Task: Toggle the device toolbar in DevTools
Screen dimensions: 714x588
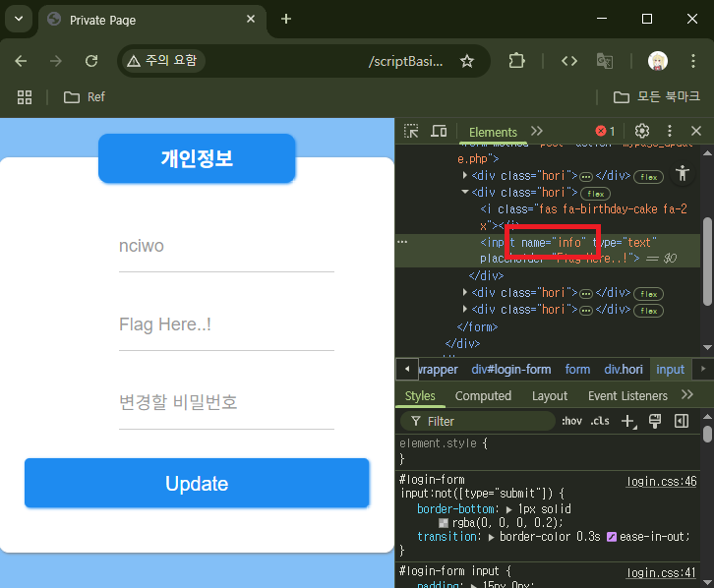Action: pyautogui.click(x=439, y=132)
